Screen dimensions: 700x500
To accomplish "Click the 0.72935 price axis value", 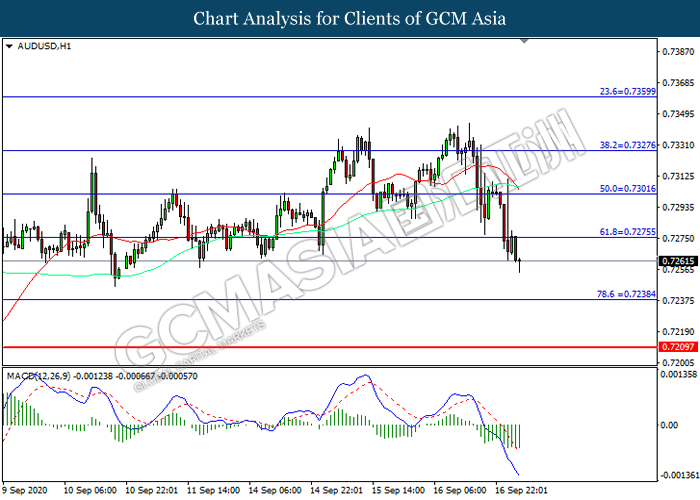I will pos(678,208).
